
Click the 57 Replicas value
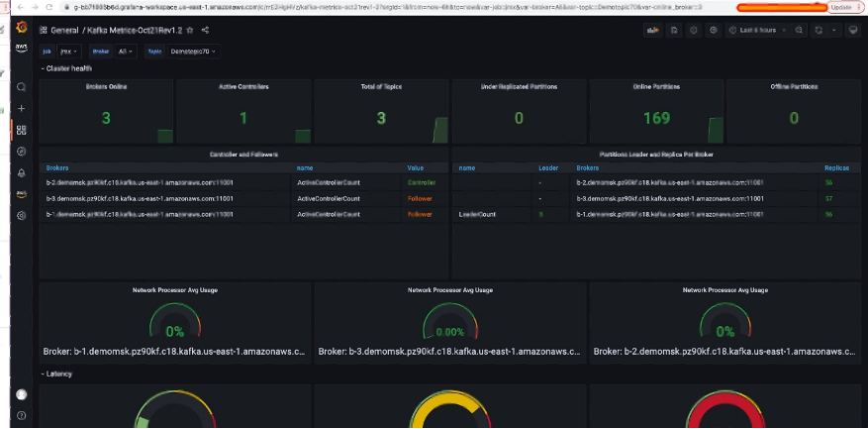pos(828,198)
